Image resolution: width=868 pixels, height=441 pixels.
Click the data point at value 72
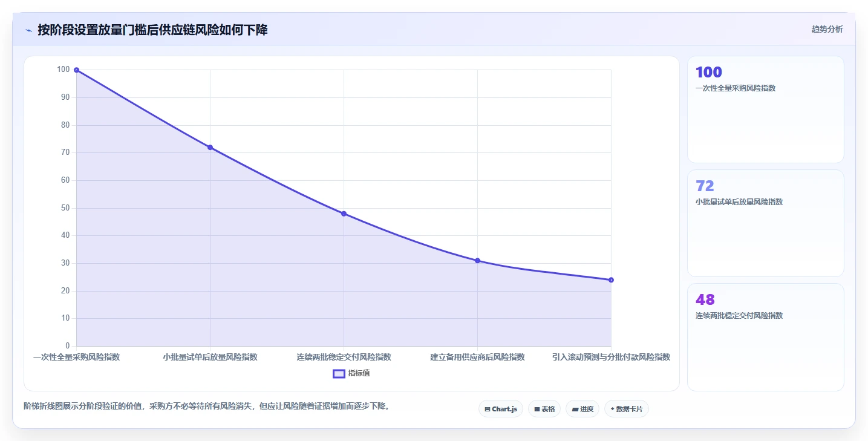[210, 147]
